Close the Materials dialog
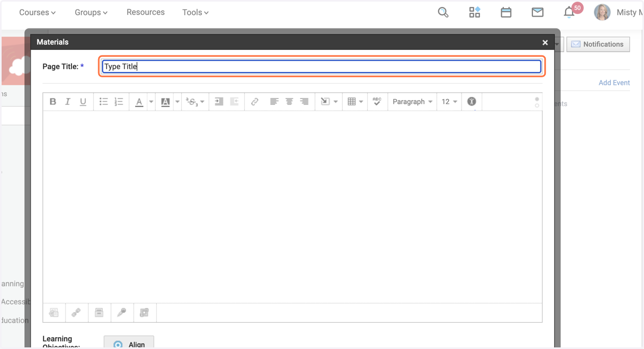Image resolution: width=644 pixels, height=349 pixels. (x=545, y=42)
